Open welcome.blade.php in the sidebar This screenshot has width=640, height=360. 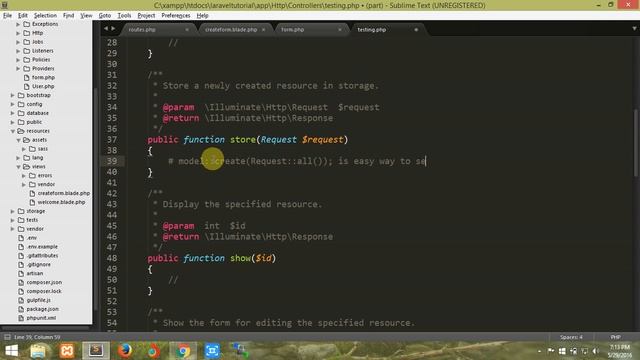(61, 202)
